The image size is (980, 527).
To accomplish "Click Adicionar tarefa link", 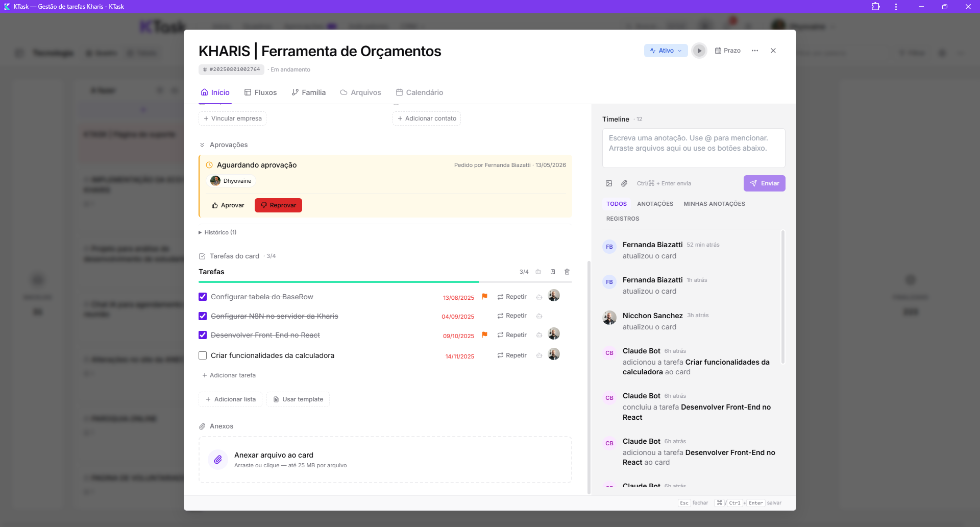I will click(x=229, y=375).
